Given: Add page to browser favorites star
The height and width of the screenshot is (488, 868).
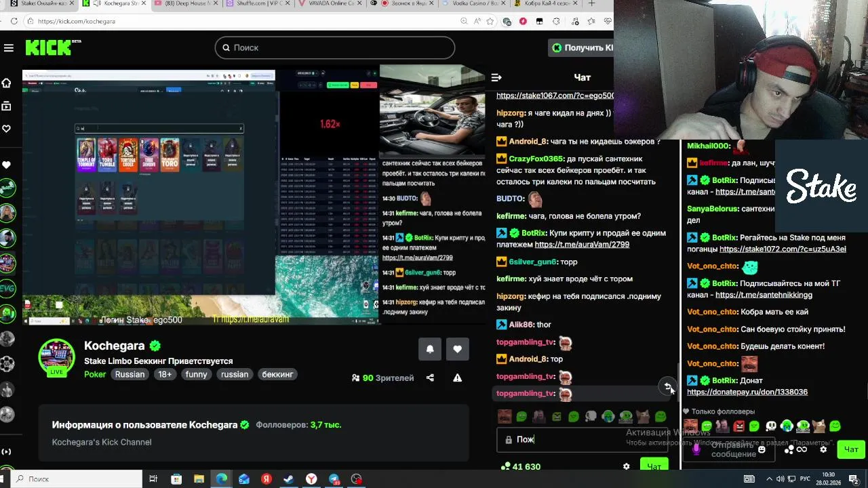Looking at the screenshot, I should (x=490, y=21).
